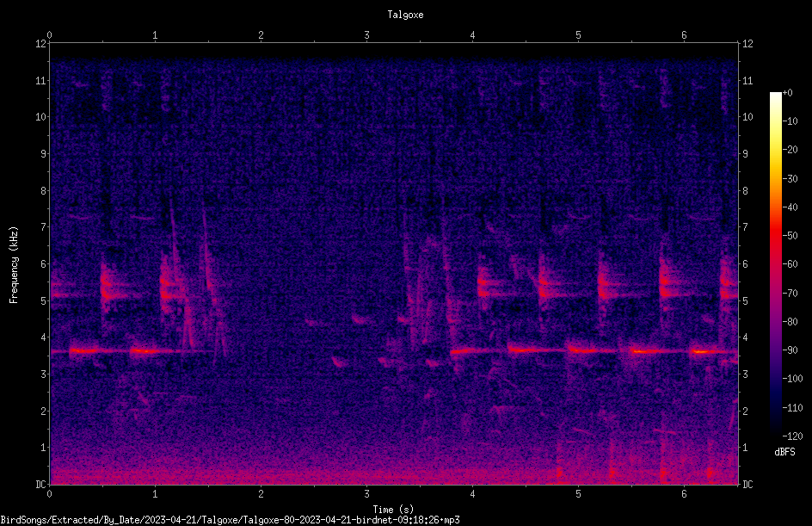Click the 2 second tick on top axis

261,35
